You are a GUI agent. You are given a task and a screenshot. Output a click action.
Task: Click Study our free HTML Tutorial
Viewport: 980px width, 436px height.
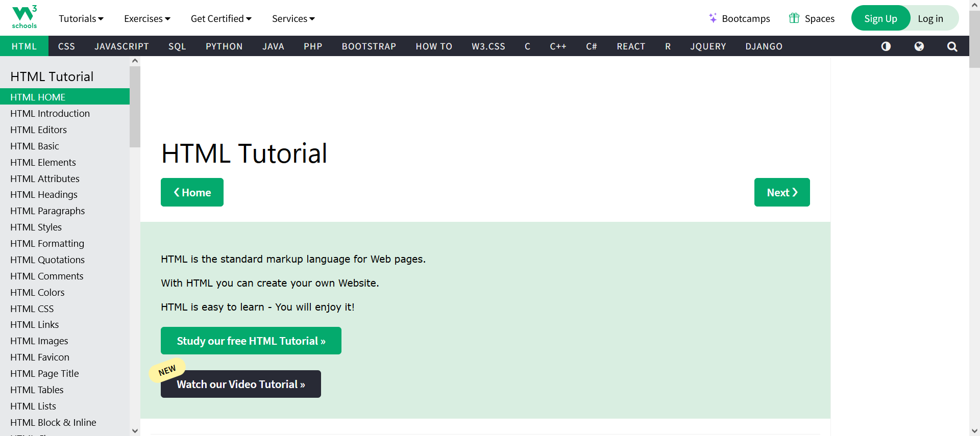click(x=251, y=341)
